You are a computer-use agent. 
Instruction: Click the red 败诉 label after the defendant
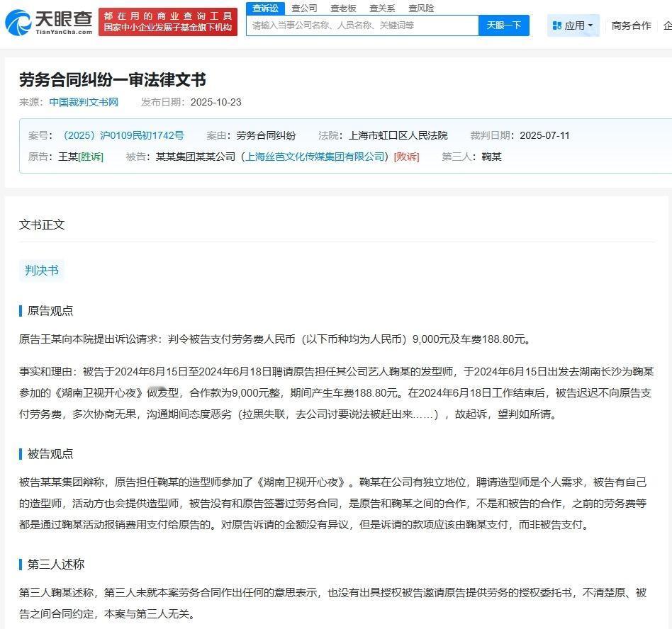(407, 157)
